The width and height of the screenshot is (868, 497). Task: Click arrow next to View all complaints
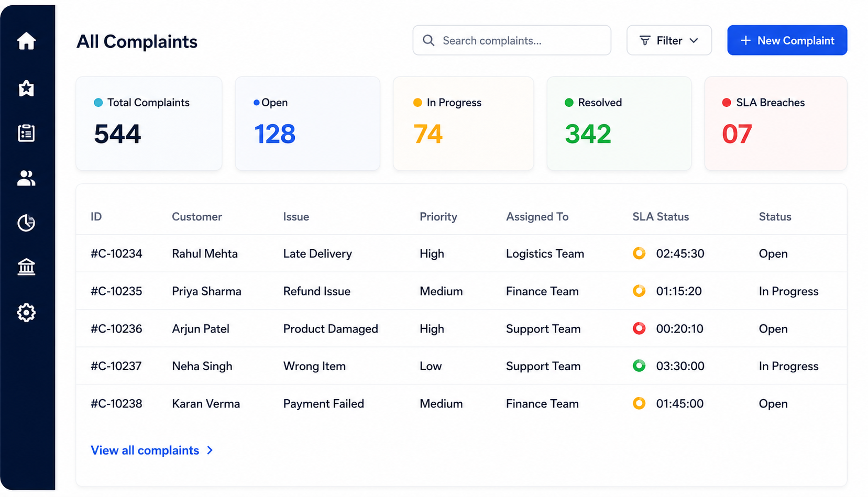point(210,450)
